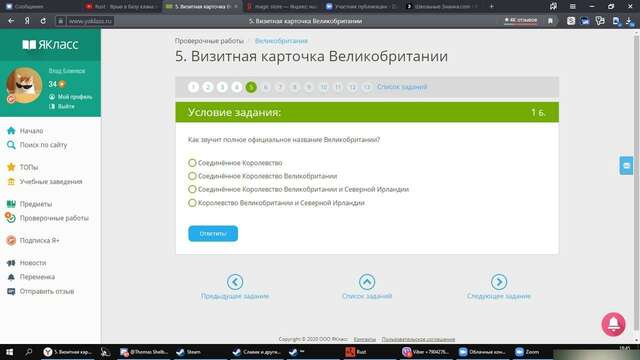Click the ТОПы star icon
The image size is (640, 360).
click(x=11, y=167)
